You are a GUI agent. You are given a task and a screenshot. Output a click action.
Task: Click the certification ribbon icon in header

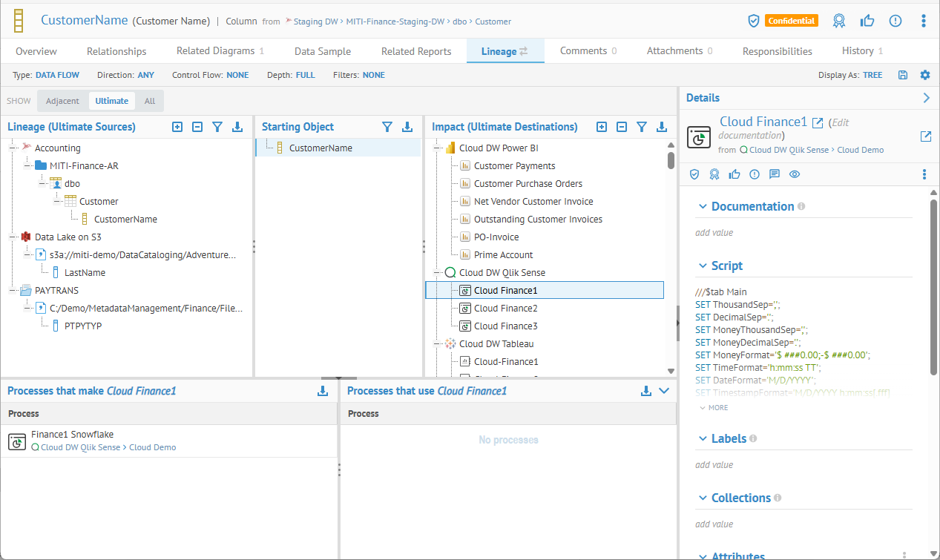click(839, 21)
